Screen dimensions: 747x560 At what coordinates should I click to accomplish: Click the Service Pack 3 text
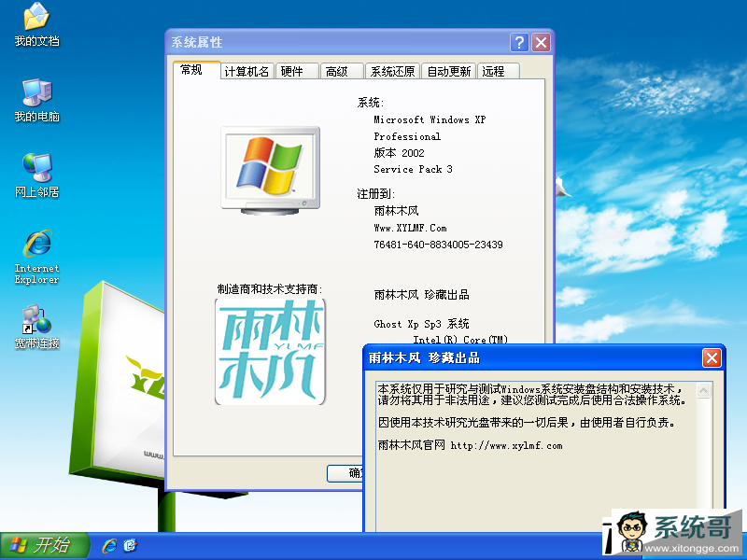click(x=413, y=170)
